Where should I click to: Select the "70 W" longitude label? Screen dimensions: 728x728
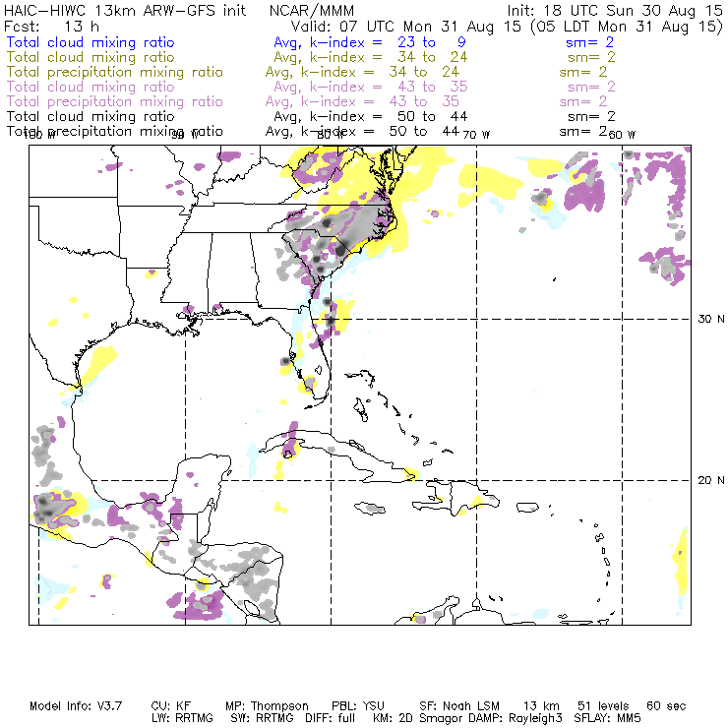pyautogui.click(x=476, y=135)
